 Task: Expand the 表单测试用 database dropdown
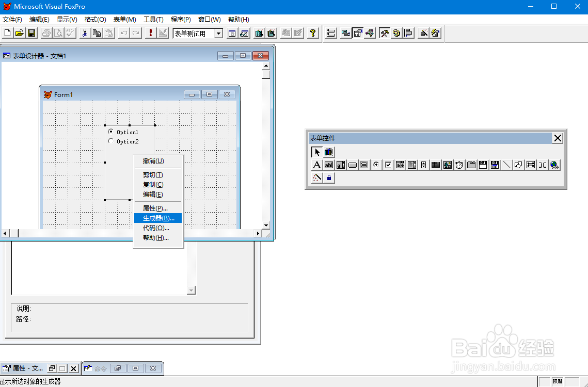tap(218, 34)
